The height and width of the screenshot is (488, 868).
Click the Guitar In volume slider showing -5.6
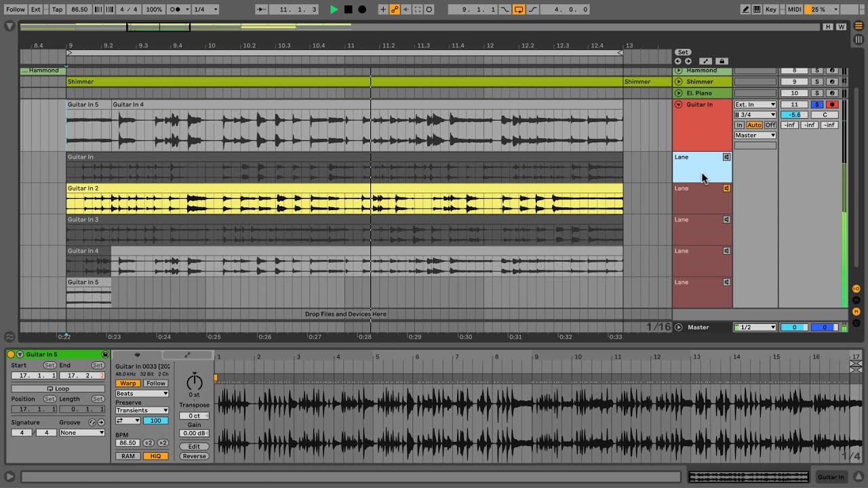point(795,115)
